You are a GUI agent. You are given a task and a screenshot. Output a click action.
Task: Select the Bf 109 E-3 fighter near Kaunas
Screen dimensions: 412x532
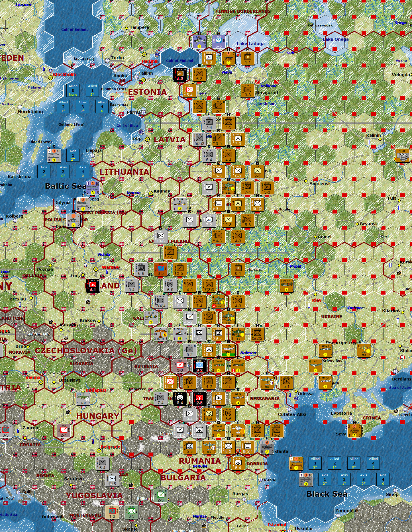(x=180, y=204)
